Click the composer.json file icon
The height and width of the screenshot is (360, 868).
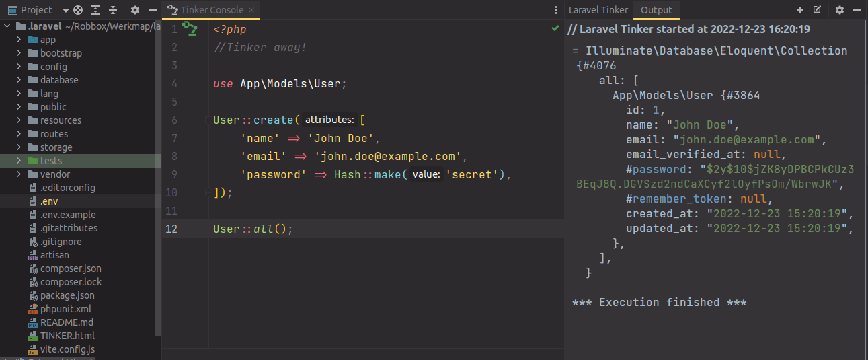click(x=33, y=268)
